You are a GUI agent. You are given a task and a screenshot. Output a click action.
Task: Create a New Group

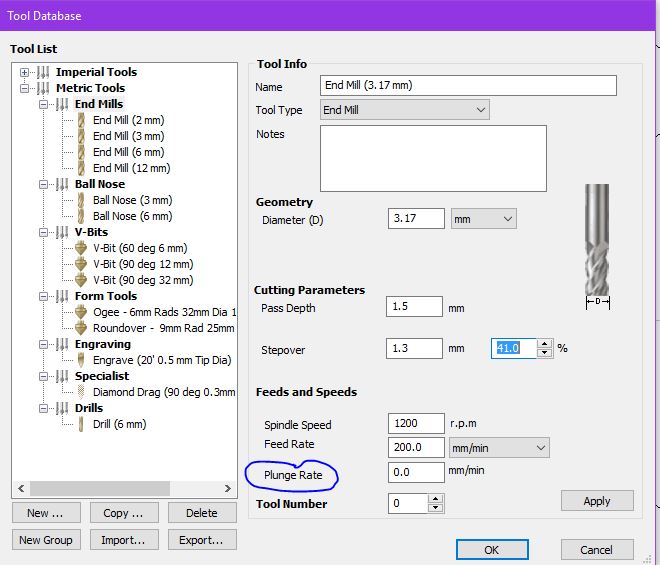46,540
